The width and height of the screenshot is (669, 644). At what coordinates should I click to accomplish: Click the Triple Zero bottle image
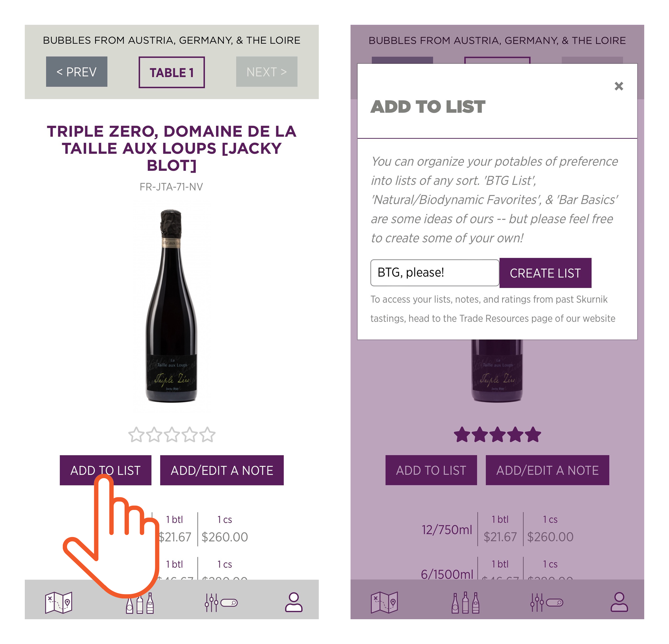click(x=171, y=306)
